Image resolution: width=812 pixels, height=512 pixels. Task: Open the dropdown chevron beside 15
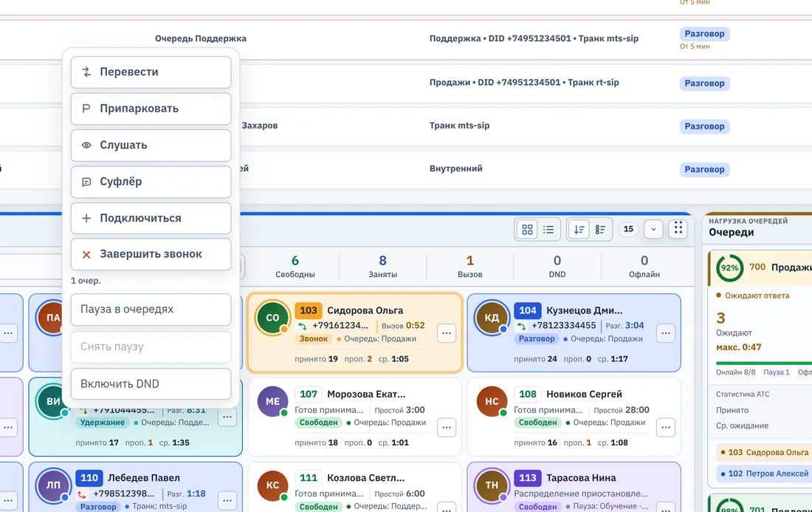pos(653,229)
